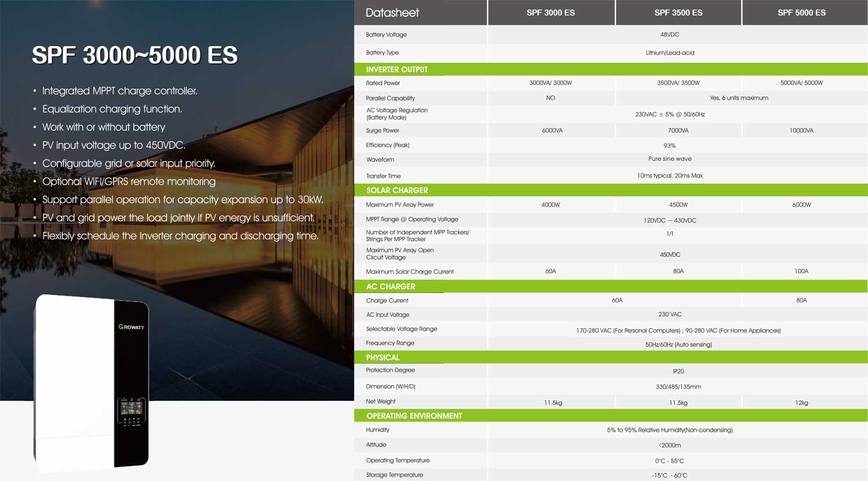Viewport: 868px width, 481px height.
Task: Click the 100A maximum solar charge current
Action: [801, 271]
